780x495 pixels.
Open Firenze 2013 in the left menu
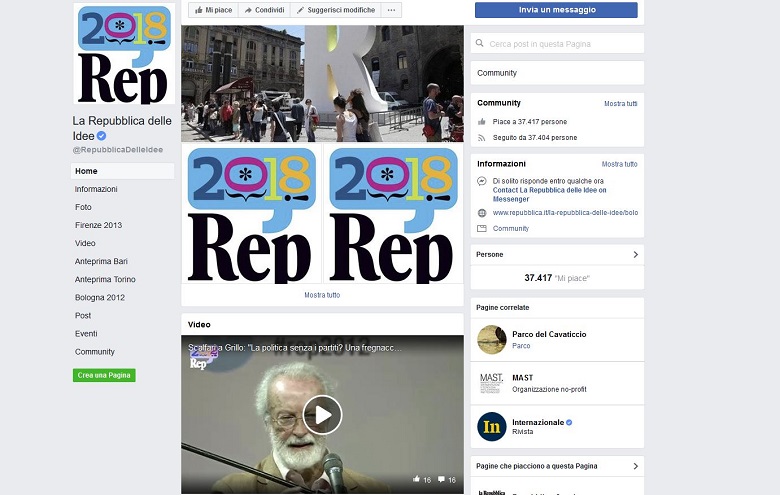coord(98,225)
